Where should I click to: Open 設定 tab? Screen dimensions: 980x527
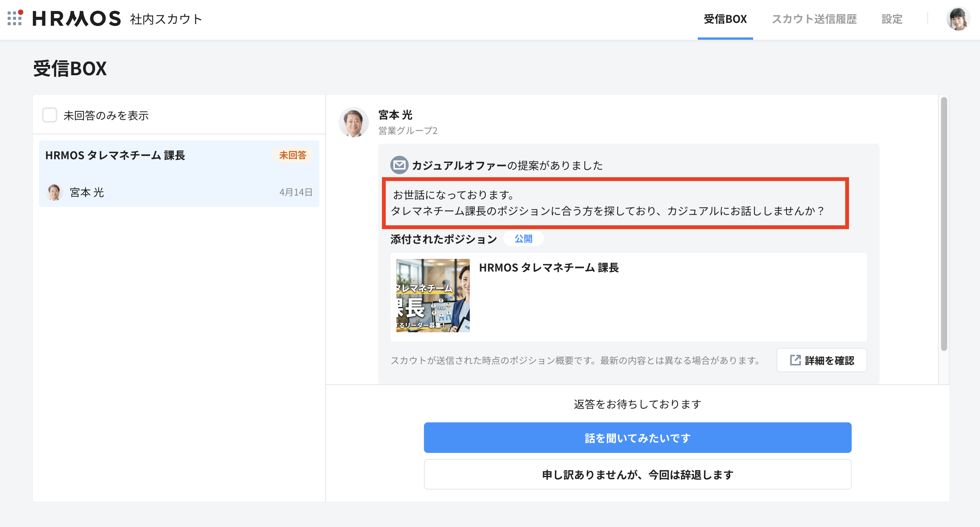892,19
